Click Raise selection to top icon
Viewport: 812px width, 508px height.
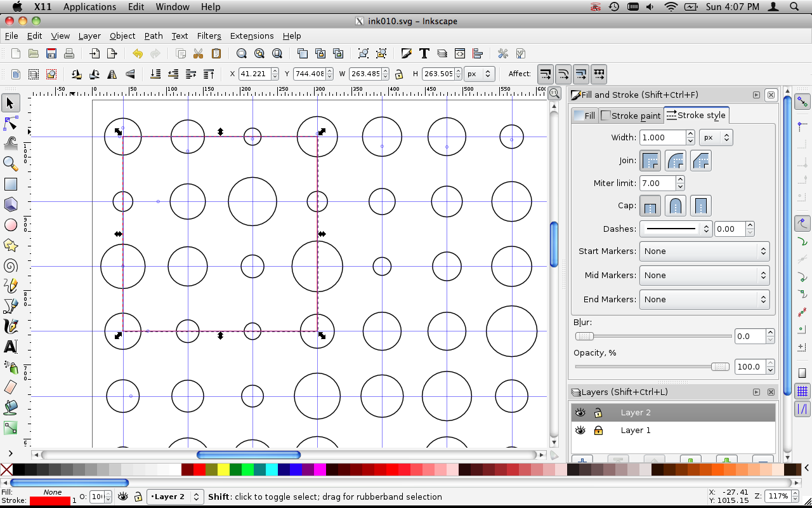[209, 74]
